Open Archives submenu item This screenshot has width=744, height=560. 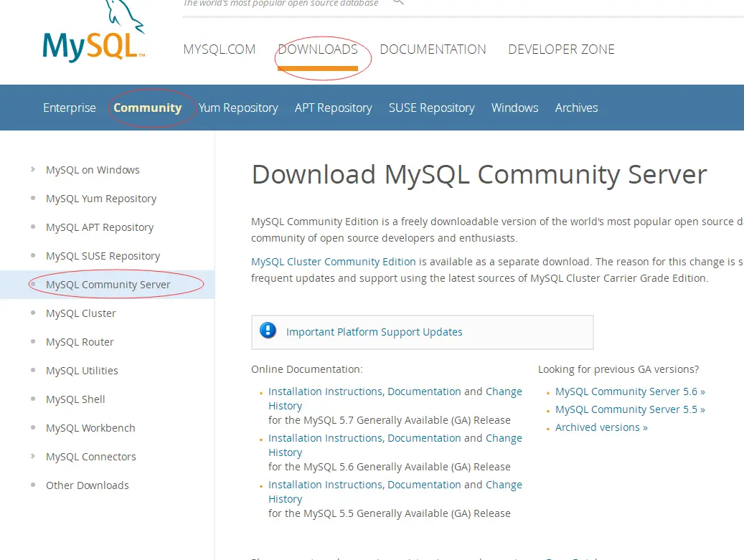(577, 108)
